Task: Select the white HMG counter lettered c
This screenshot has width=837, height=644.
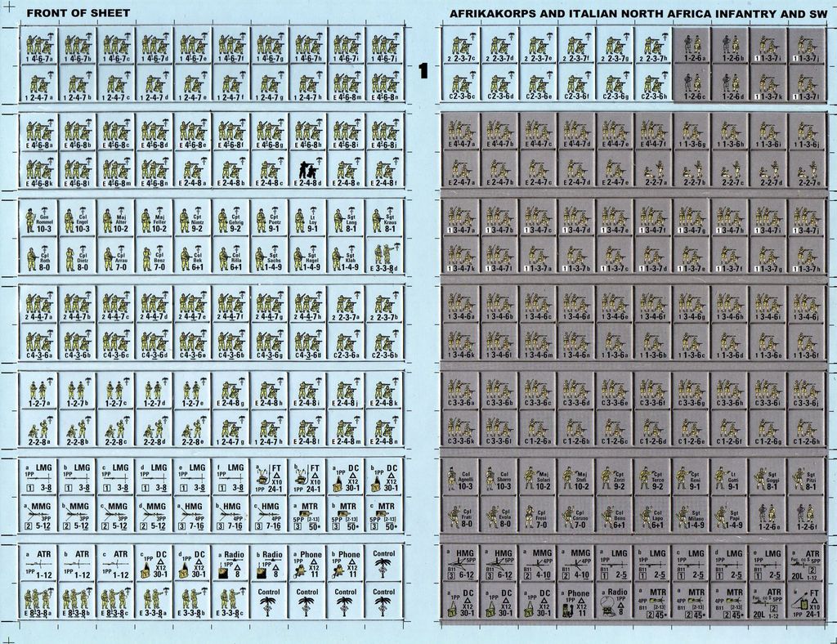Action: click(270, 516)
